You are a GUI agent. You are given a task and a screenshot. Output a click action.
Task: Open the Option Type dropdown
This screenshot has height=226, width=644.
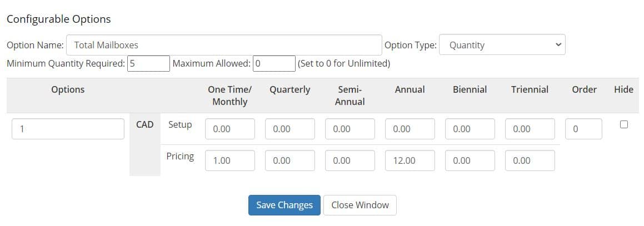click(x=502, y=45)
